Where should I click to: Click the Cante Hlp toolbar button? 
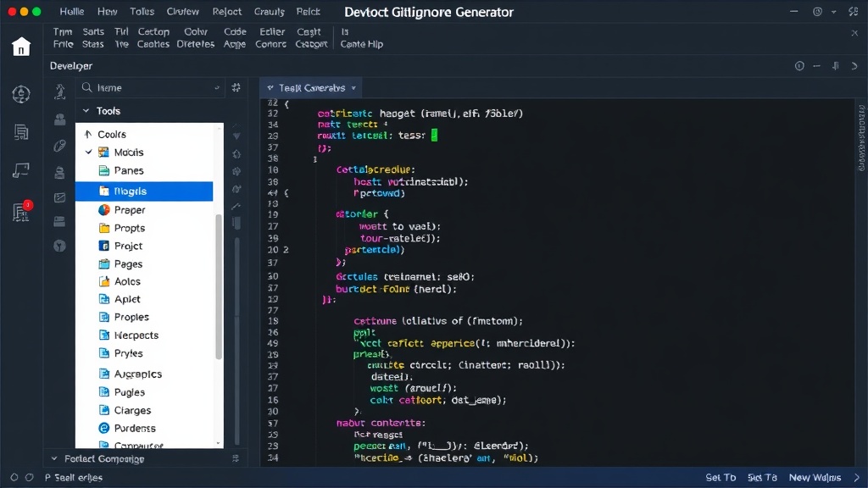[361, 37]
